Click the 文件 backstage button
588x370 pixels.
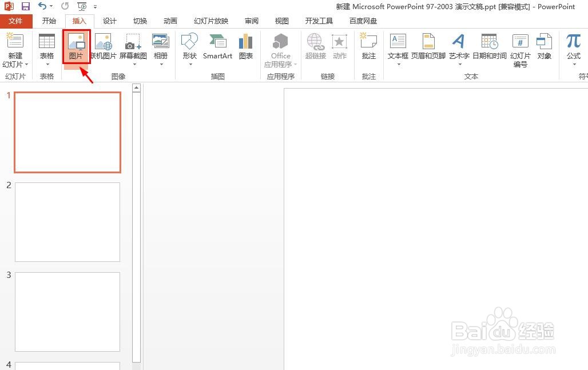point(17,21)
